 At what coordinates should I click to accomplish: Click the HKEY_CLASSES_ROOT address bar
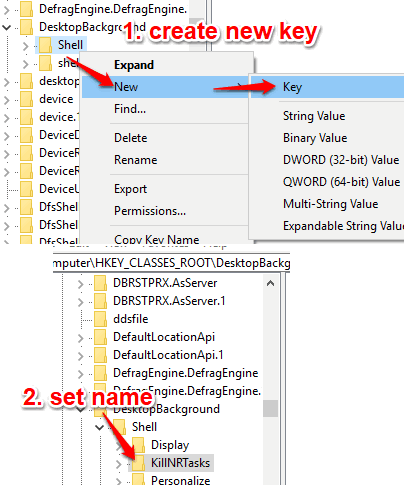pyautogui.click(x=172, y=263)
